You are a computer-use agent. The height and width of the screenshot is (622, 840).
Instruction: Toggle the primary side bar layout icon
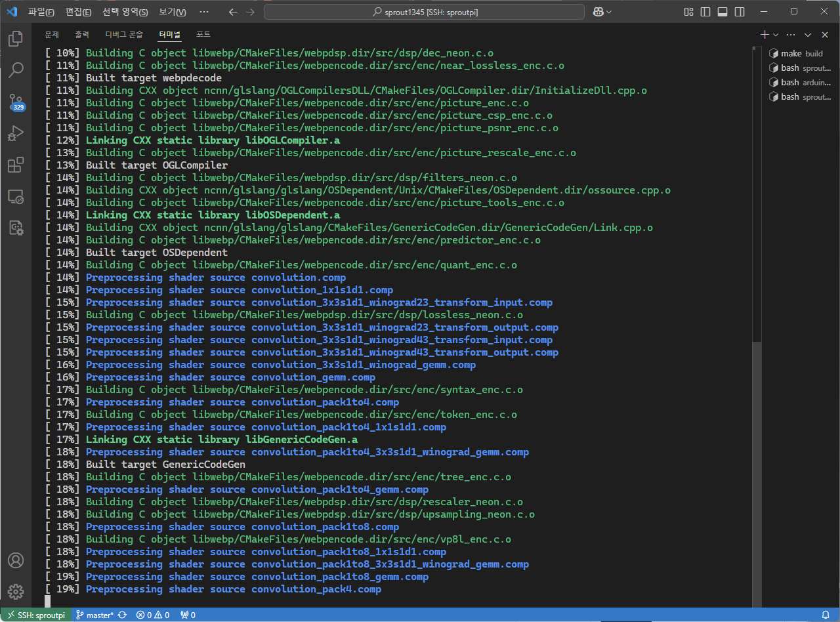[705, 12]
